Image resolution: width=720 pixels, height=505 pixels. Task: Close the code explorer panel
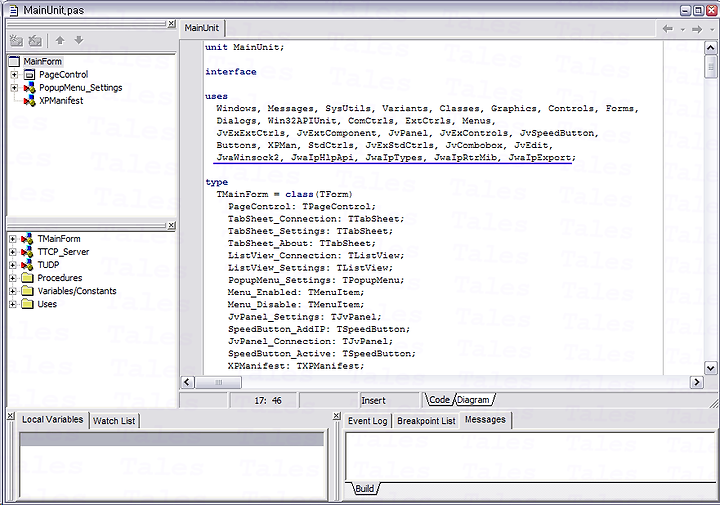(171, 225)
